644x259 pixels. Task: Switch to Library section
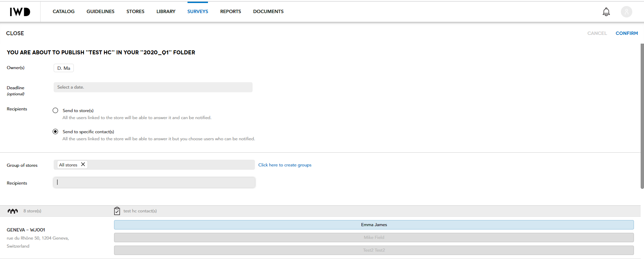[x=166, y=11]
